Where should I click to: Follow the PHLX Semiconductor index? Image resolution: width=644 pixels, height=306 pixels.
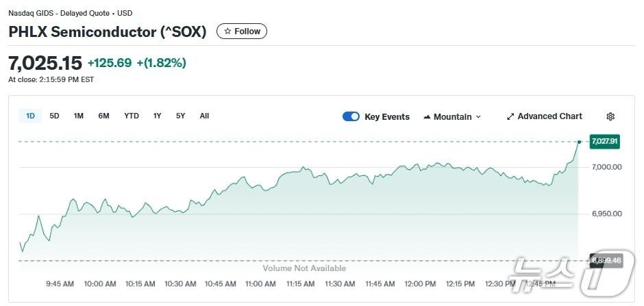[x=242, y=31]
